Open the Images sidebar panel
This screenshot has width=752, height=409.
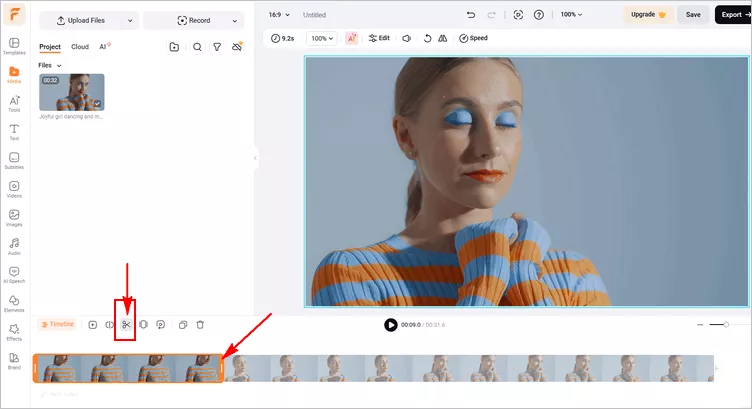tap(14, 218)
